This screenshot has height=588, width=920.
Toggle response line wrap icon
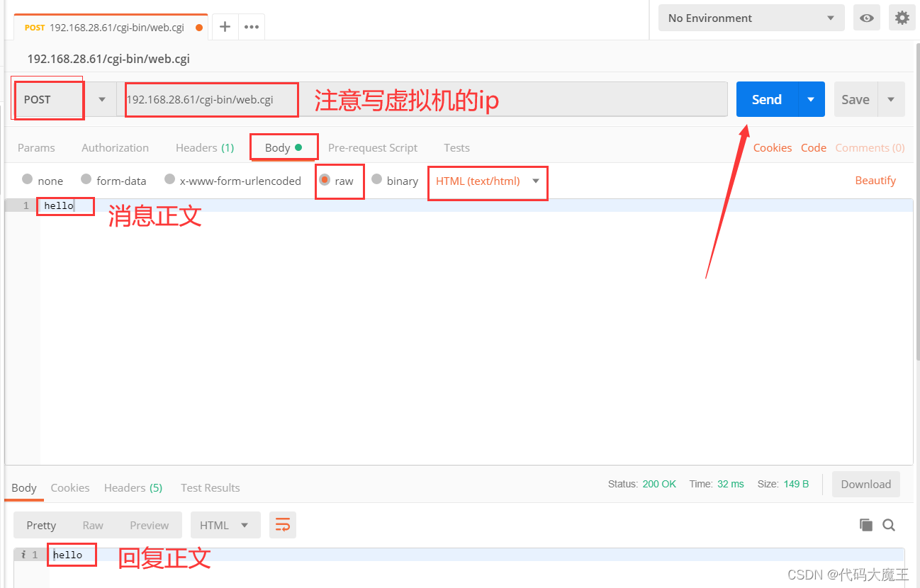(283, 525)
